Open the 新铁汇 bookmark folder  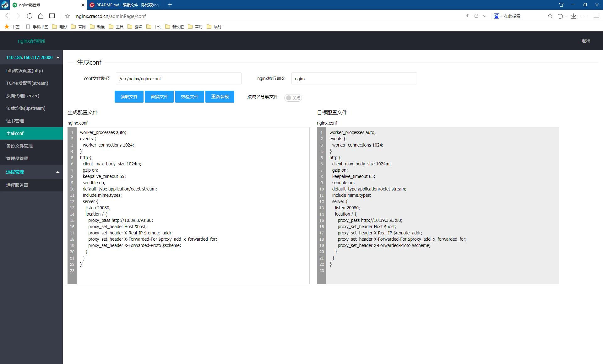[175, 27]
